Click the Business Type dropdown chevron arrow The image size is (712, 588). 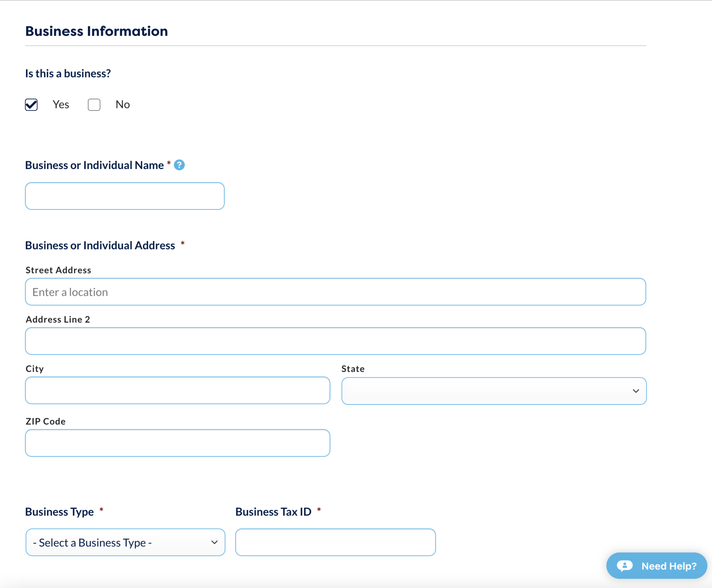[x=214, y=542]
